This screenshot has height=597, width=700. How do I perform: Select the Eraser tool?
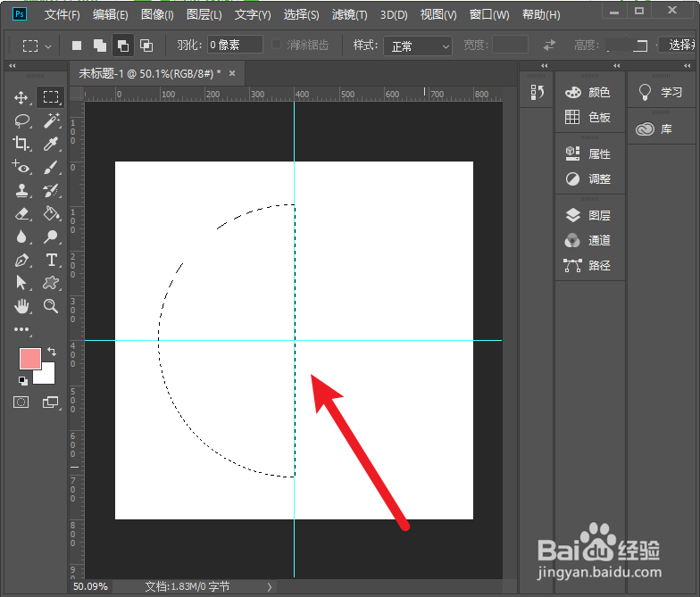coord(21,214)
